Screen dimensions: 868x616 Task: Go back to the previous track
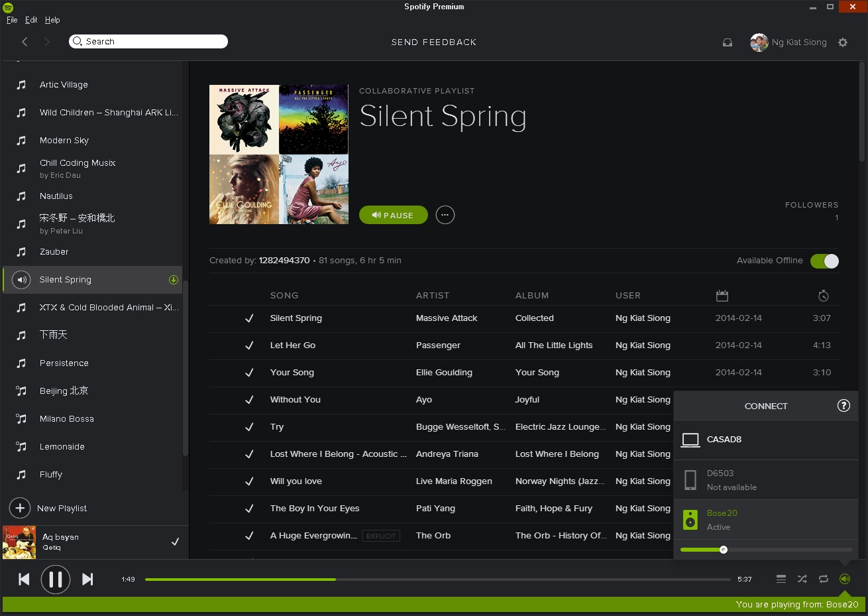(24, 580)
